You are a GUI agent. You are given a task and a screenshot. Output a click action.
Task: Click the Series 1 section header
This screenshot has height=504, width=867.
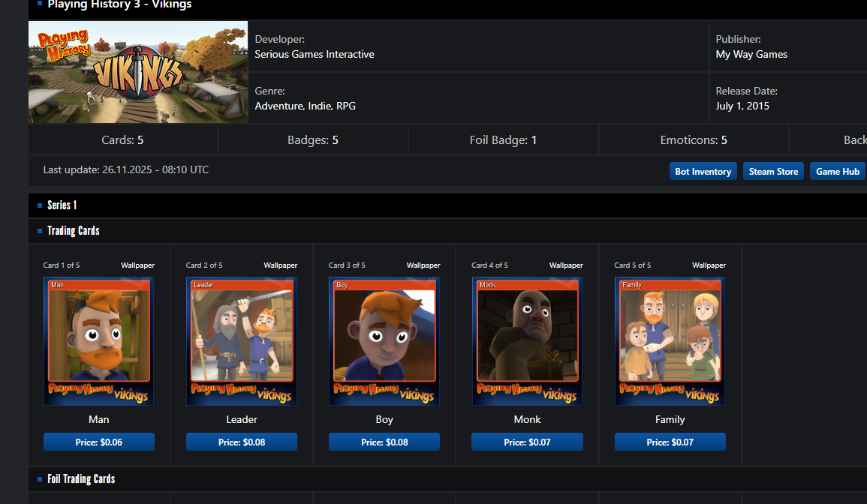(62, 205)
